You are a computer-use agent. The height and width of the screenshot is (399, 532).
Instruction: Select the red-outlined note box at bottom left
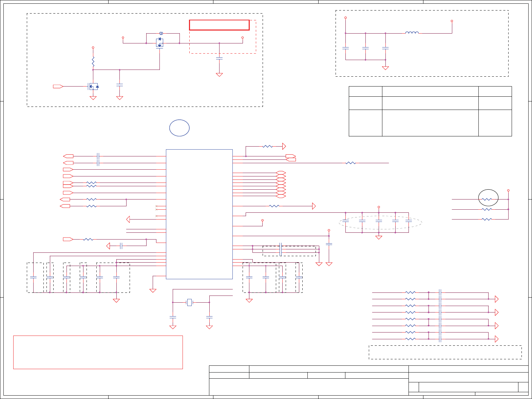[x=98, y=352]
